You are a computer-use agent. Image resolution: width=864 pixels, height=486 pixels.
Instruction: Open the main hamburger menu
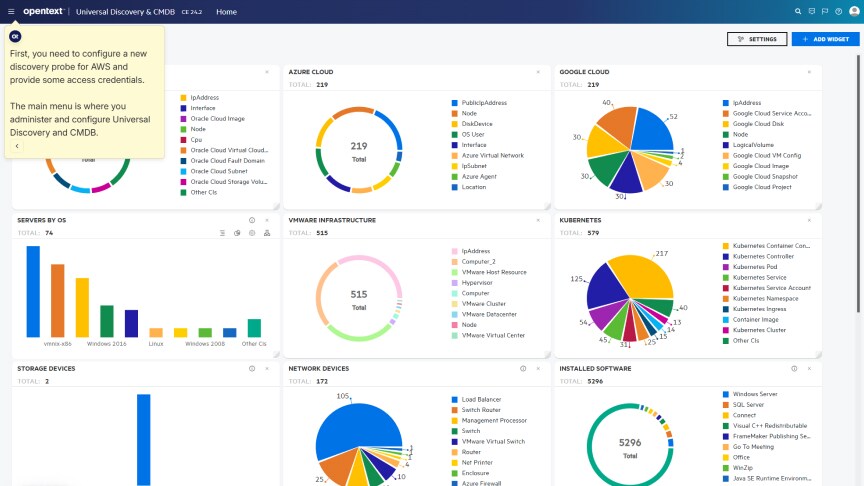click(x=11, y=12)
